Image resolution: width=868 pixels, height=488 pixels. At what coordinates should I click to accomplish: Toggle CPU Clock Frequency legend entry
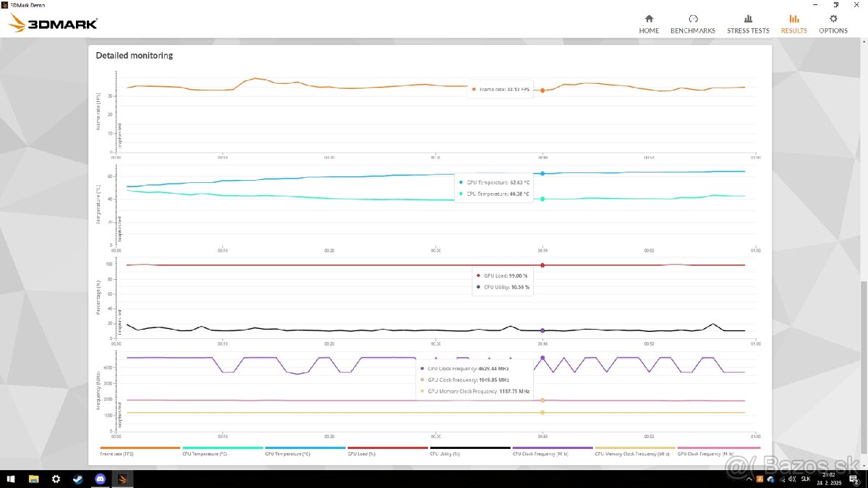pos(552,453)
